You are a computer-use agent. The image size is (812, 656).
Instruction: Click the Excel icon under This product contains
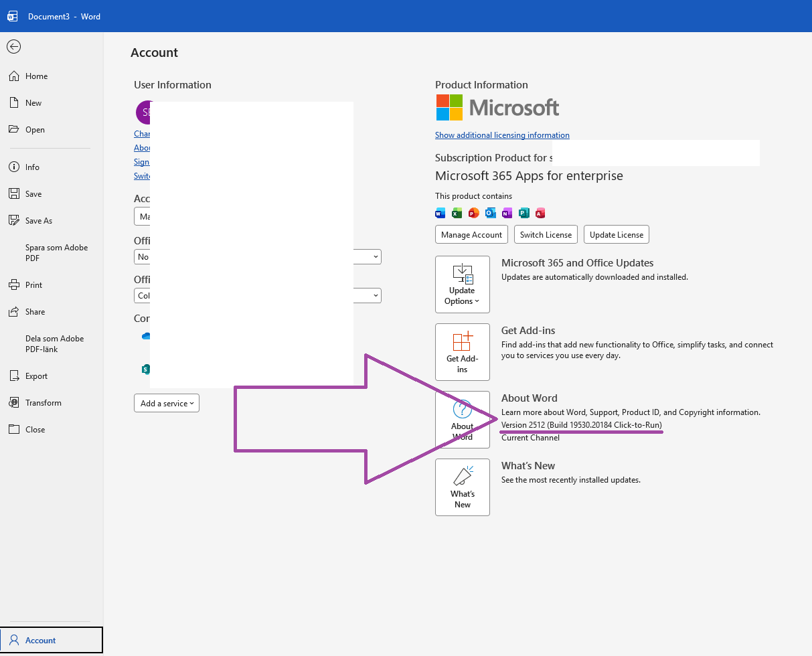tap(457, 213)
